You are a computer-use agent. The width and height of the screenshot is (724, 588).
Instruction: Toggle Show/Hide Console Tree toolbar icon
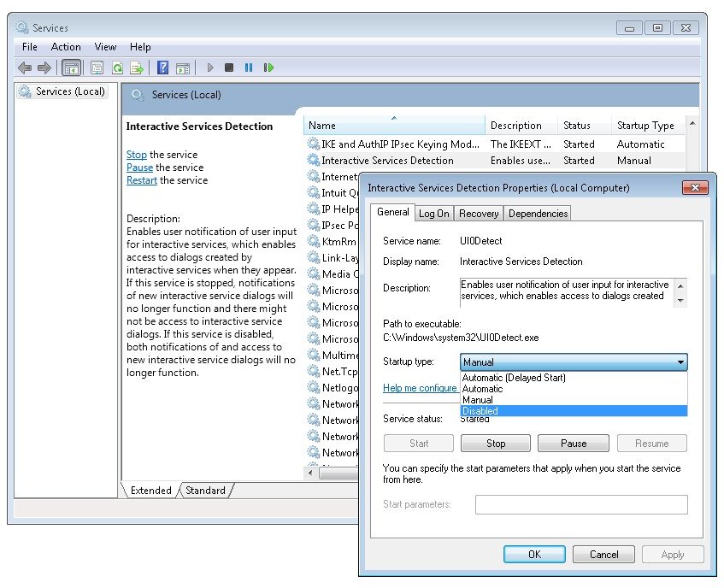tap(71, 68)
